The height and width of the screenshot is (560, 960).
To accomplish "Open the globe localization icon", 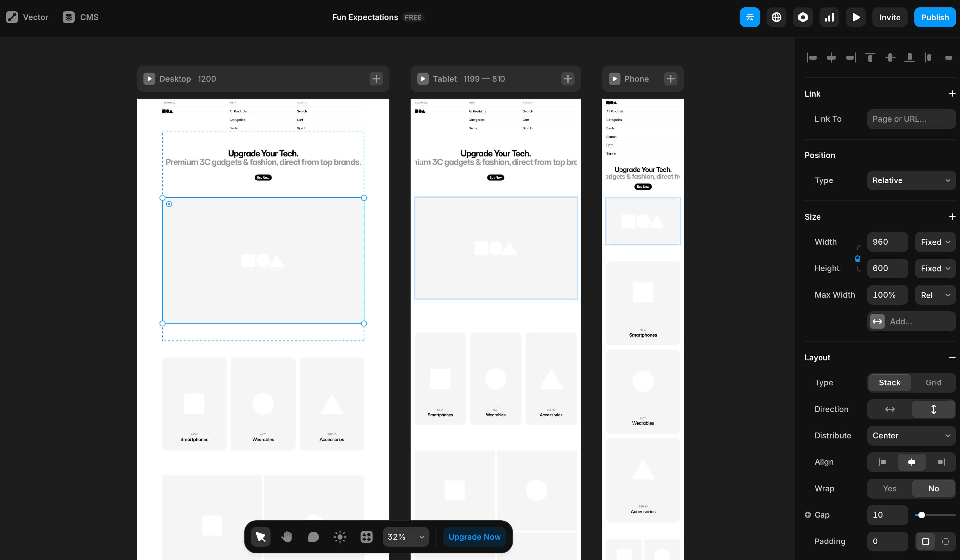I will pos(776,17).
